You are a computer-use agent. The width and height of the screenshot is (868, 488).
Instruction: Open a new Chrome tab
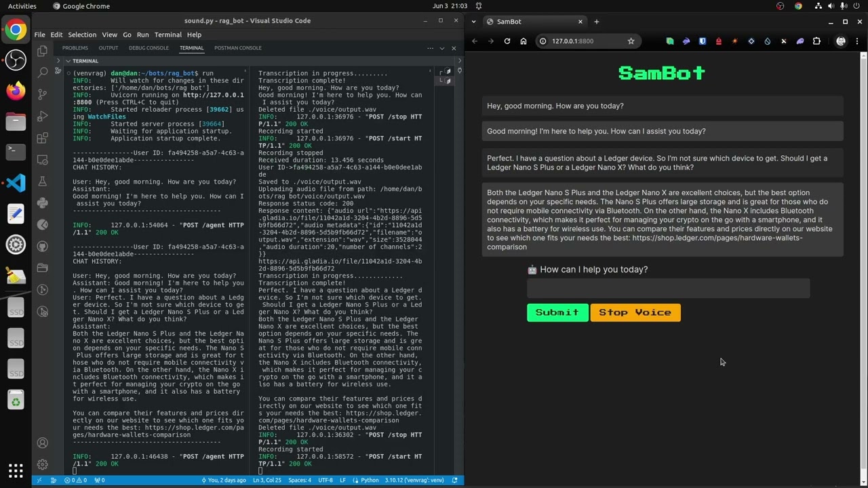596,22
